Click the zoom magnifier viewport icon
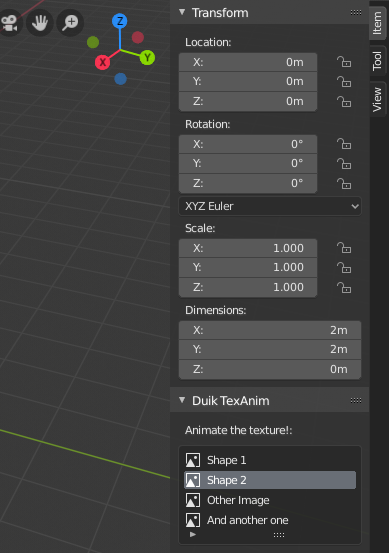 coord(70,23)
